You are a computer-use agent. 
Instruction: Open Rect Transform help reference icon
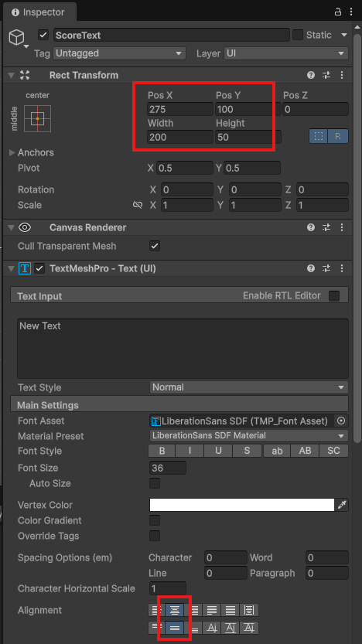pyautogui.click(x=311, y=75)
